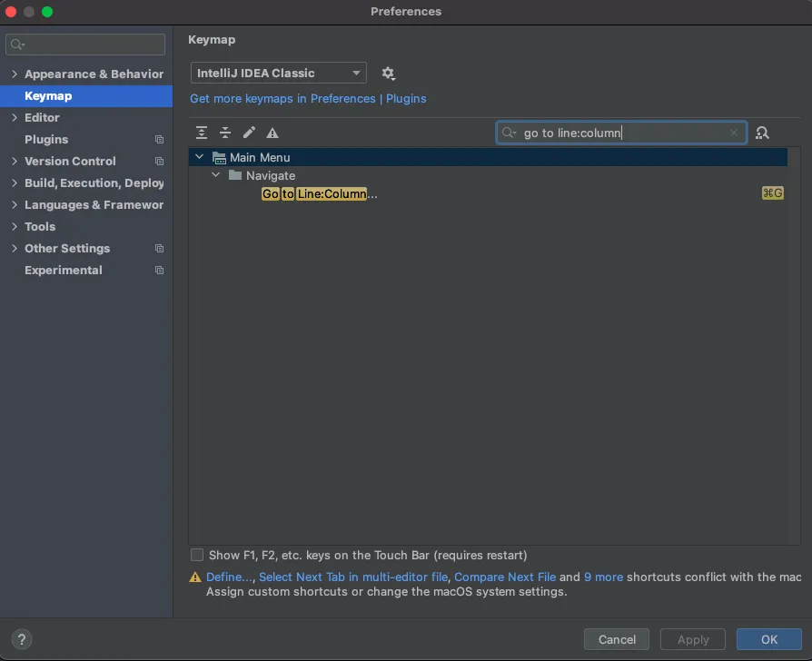This screenshot has width=812, height=661.
Task: Click the sidebar search magnifier icon
Action: [x=17, y=44]
